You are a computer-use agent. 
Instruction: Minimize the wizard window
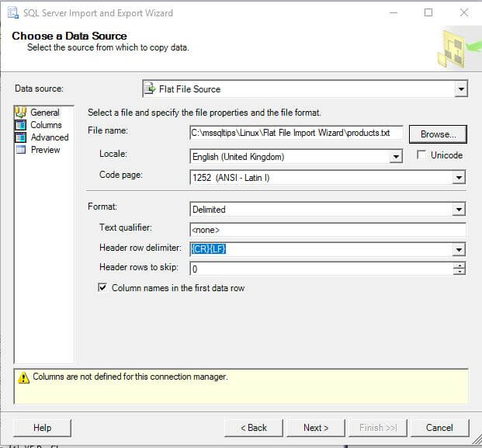click(x=394, y=12)
